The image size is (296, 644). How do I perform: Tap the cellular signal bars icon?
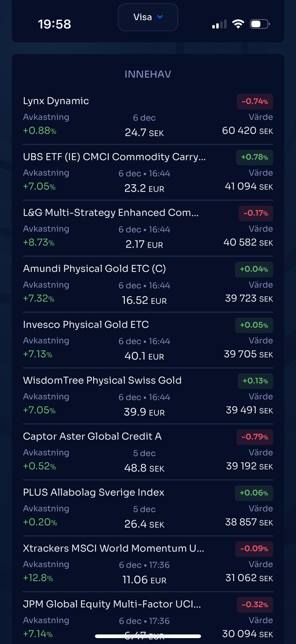219,24
